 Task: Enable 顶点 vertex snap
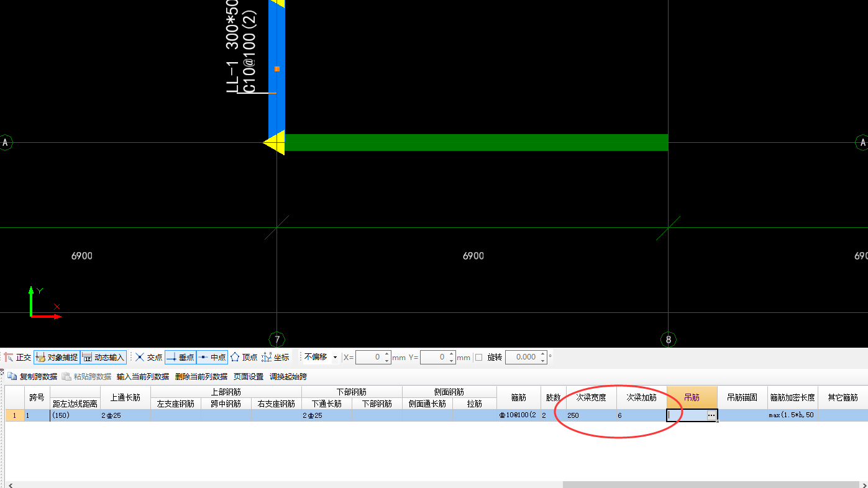[x=244, y=357]
